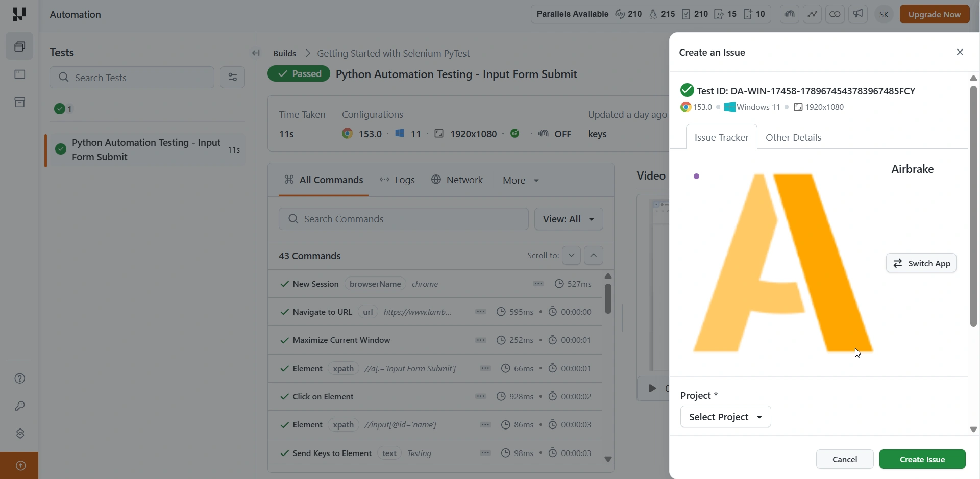This screenshot has width=980, height=479.
Task: Open the test view sidebar icon
Action: coord(19,74)
